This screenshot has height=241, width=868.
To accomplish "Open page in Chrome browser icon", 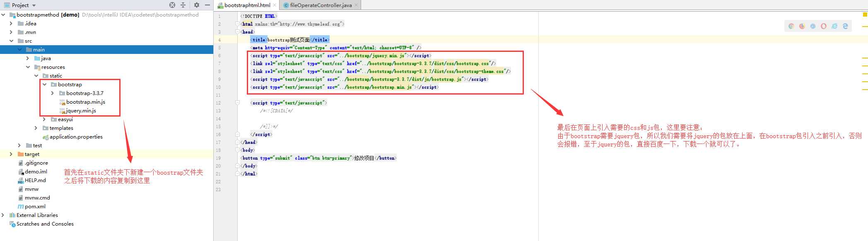I will [791, 26].
